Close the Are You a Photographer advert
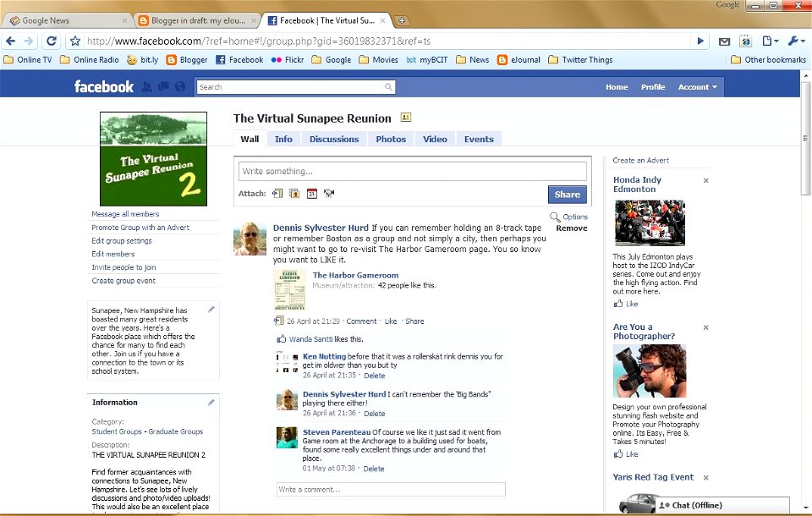 coord(705,327)
